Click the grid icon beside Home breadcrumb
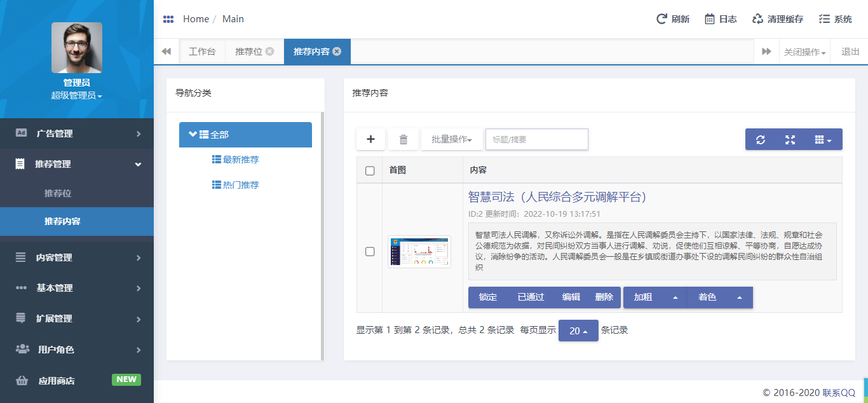 [168, 19]
